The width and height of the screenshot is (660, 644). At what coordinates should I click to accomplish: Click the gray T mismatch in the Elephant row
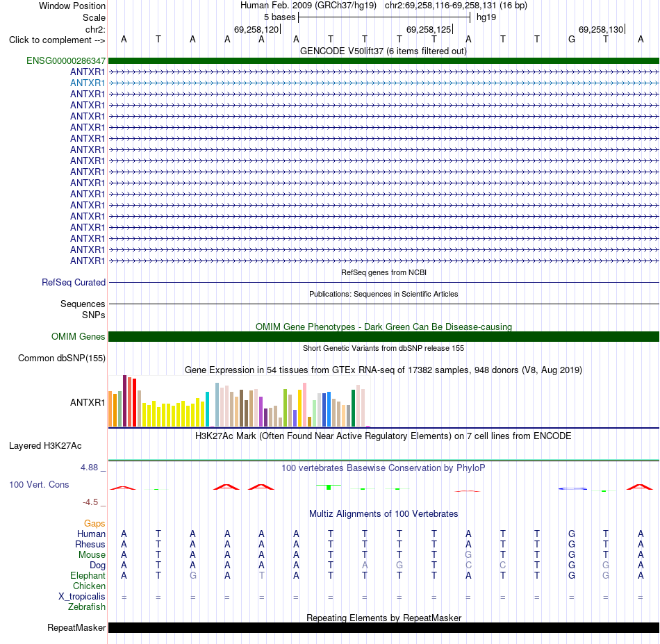tap(261, 575)
